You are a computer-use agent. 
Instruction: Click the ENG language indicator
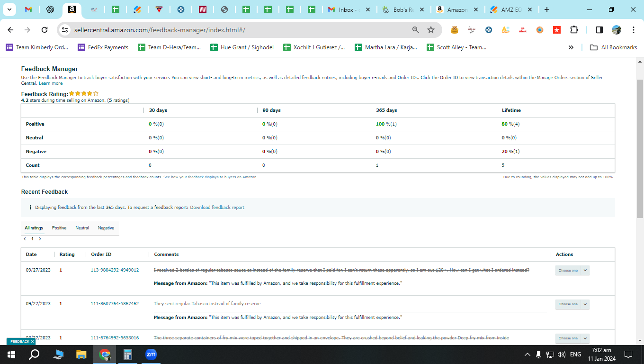[575, 355]
